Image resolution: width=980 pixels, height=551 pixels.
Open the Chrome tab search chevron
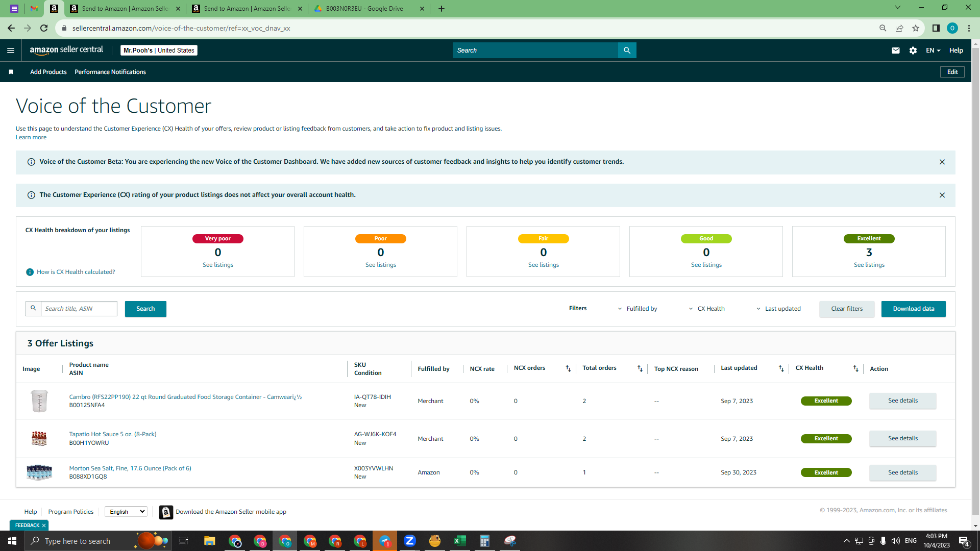(x=898, y=8)
